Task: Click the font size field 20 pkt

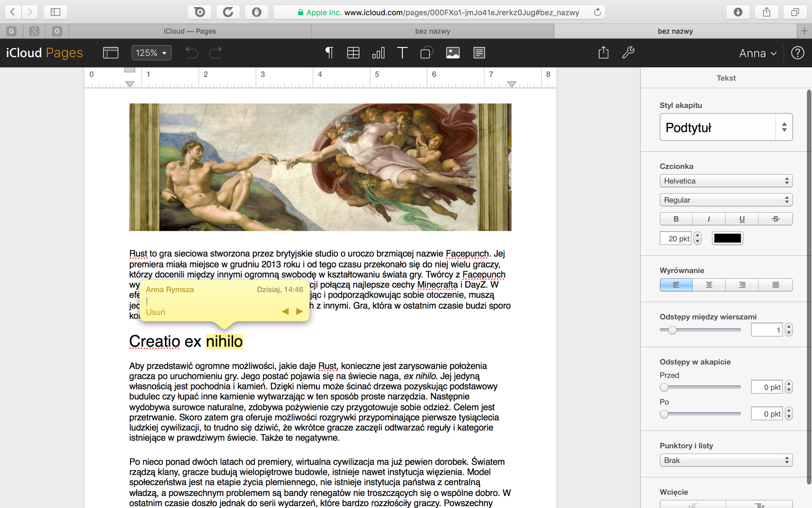Action: 676,238
